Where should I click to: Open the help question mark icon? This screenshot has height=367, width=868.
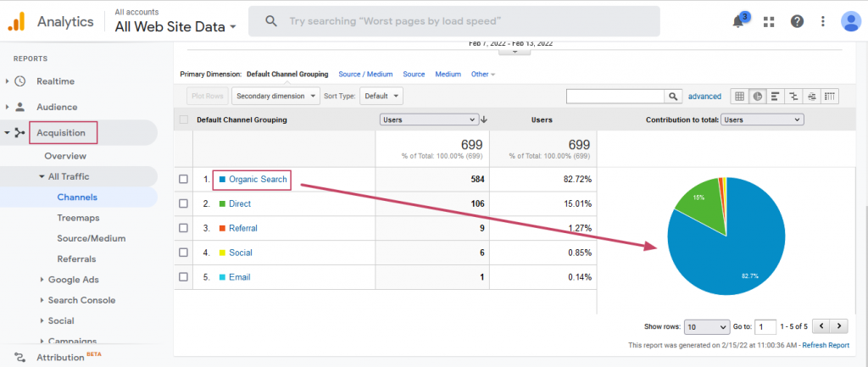pyautogui.click(x=797, y=21)
